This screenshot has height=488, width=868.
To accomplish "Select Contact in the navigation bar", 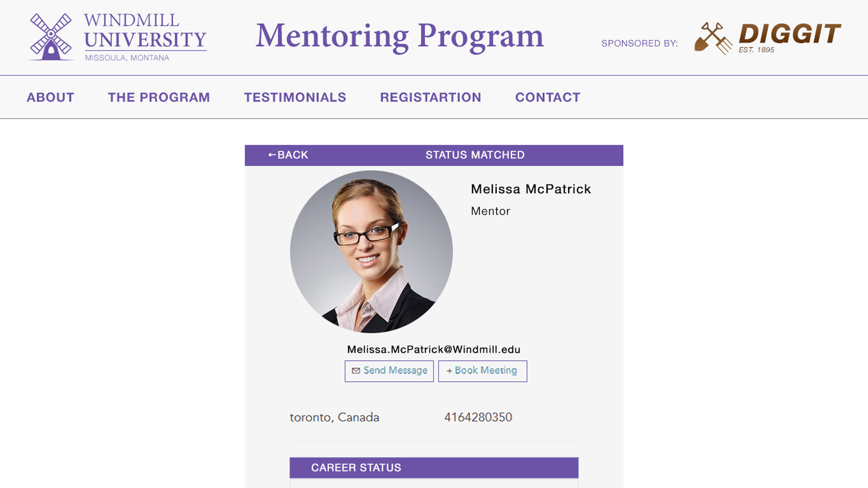I will pyautogui.click(x=547, y=97).
